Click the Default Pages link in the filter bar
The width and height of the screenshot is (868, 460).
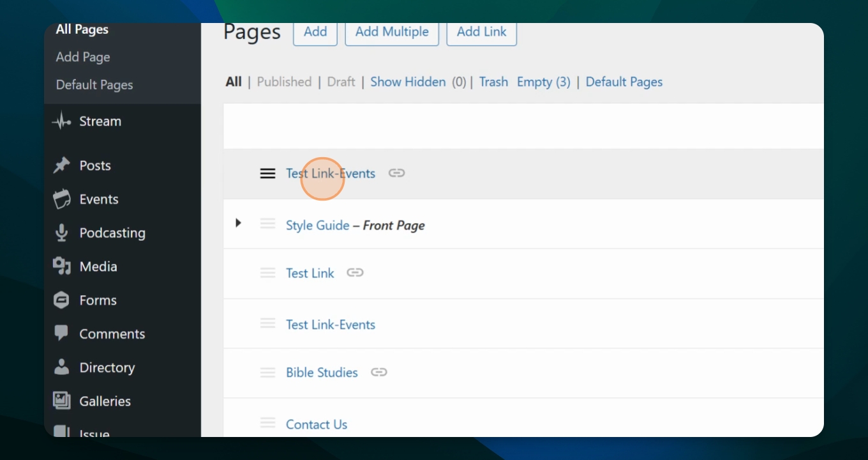(x=624, y=82)
